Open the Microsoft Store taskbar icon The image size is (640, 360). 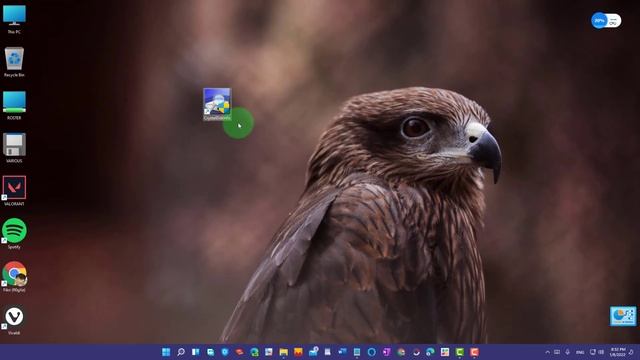[x=445, y=352]
